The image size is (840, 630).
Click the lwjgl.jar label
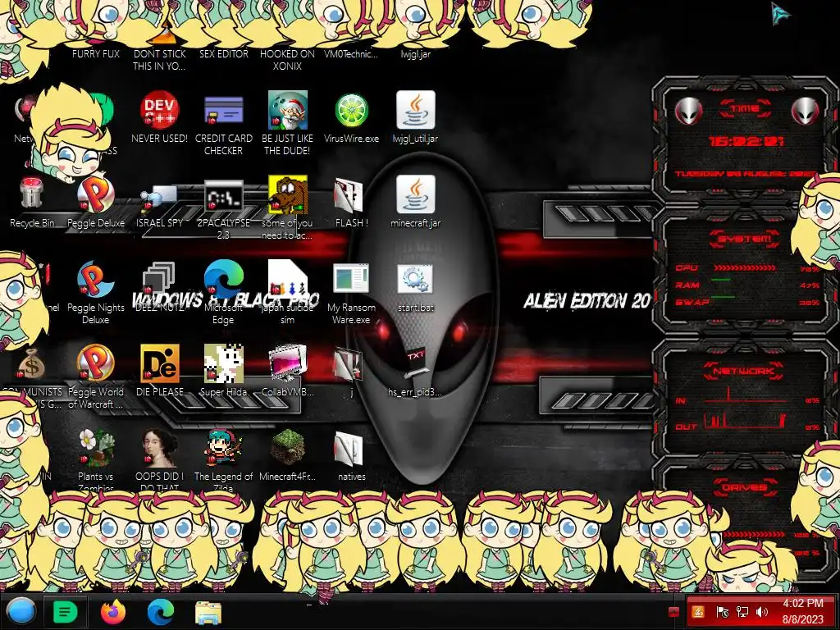pyautogui.click(x=416, y=53)
